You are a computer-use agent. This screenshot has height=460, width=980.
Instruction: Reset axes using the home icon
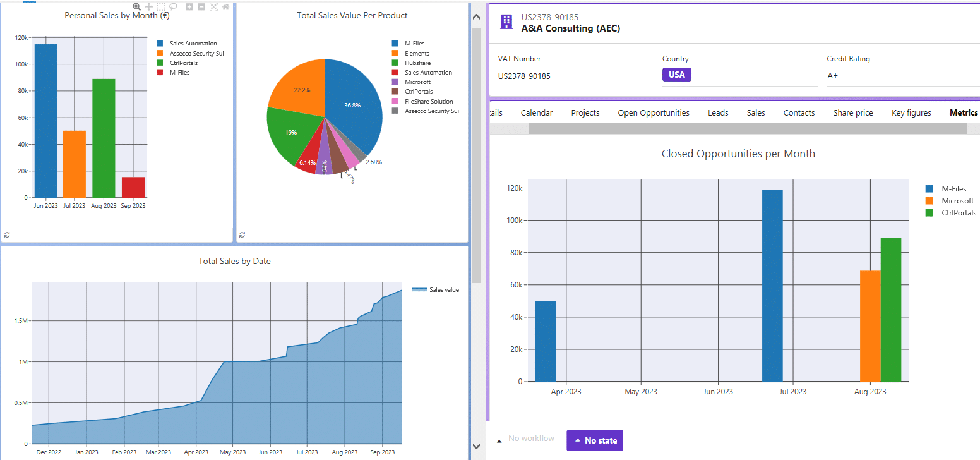(226, 7)
